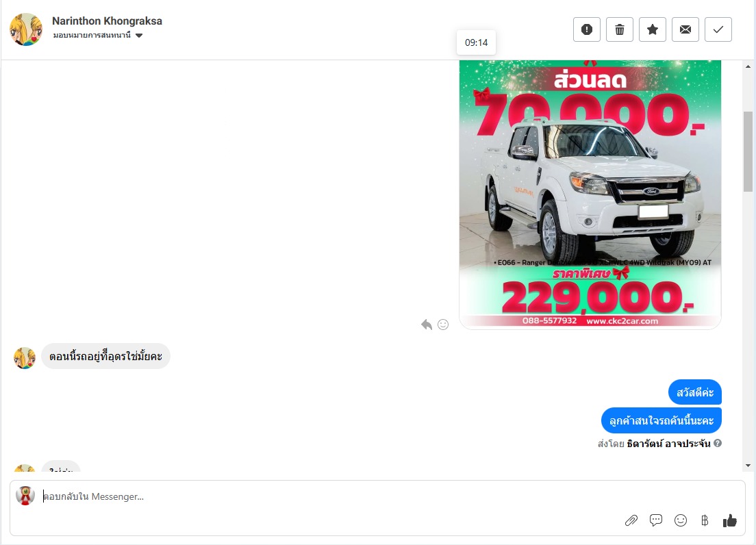
Task: Star this conversation as follow-up
Action: [653, 29]
